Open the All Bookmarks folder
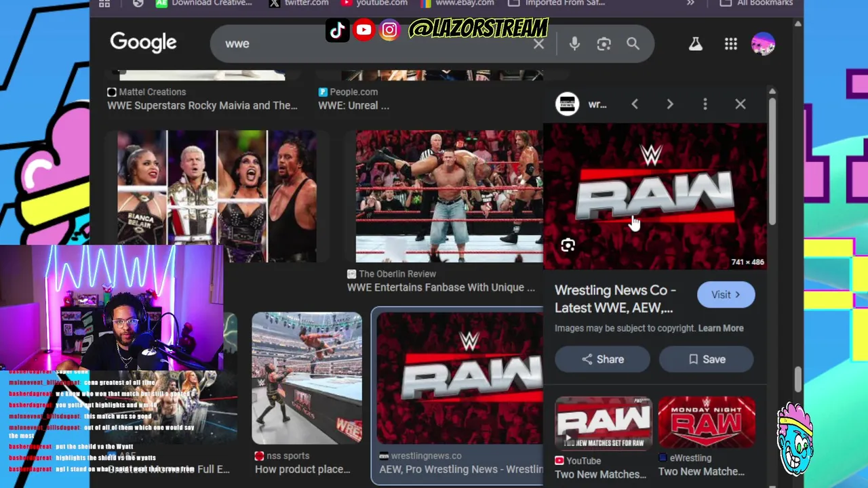 756,3
